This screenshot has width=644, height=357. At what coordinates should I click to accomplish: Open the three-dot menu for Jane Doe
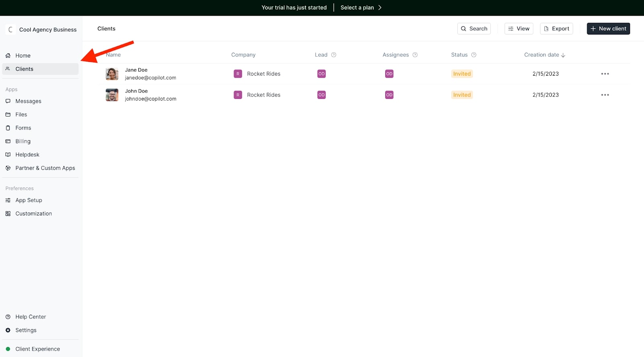point(605,74)
